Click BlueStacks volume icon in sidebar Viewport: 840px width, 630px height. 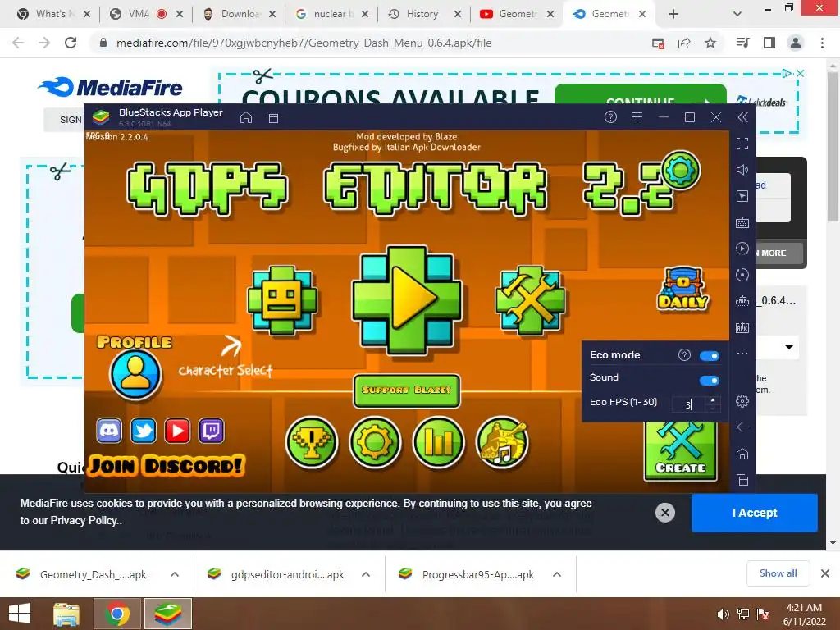pyautogui.click(x=742, y=170)
